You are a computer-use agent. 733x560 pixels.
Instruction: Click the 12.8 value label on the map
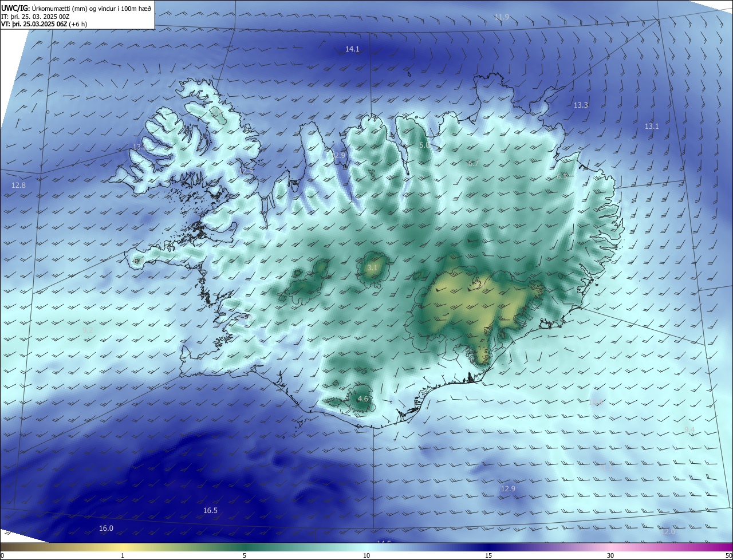click(18, 185)
